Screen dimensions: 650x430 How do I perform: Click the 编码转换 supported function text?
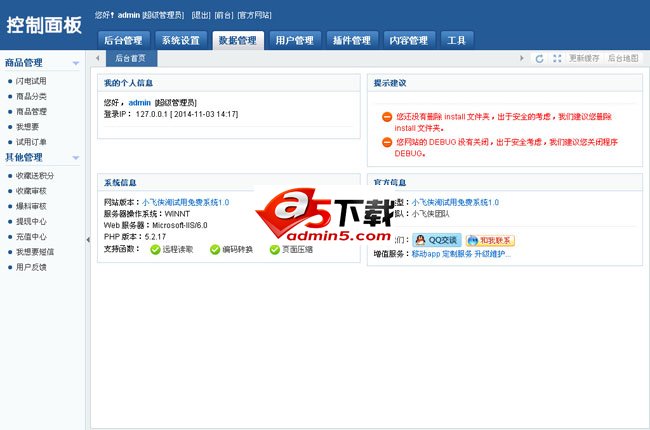(238, 250)
